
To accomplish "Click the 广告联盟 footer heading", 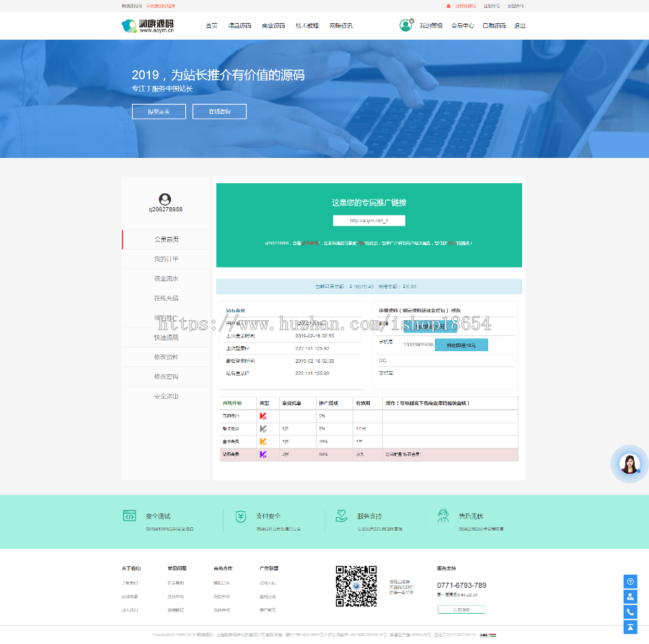I will pos(269,568).
